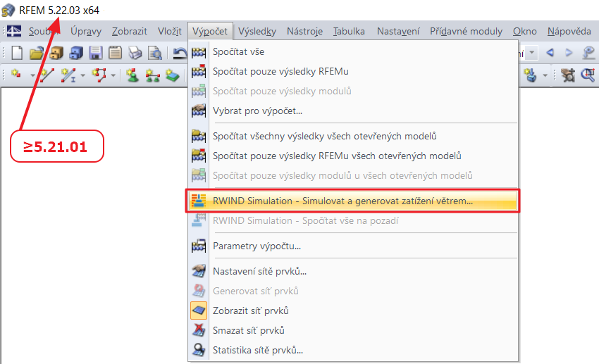The image size is (599, 364).
Task: Open the Soubor menu
Action: [x=44, y=31]
